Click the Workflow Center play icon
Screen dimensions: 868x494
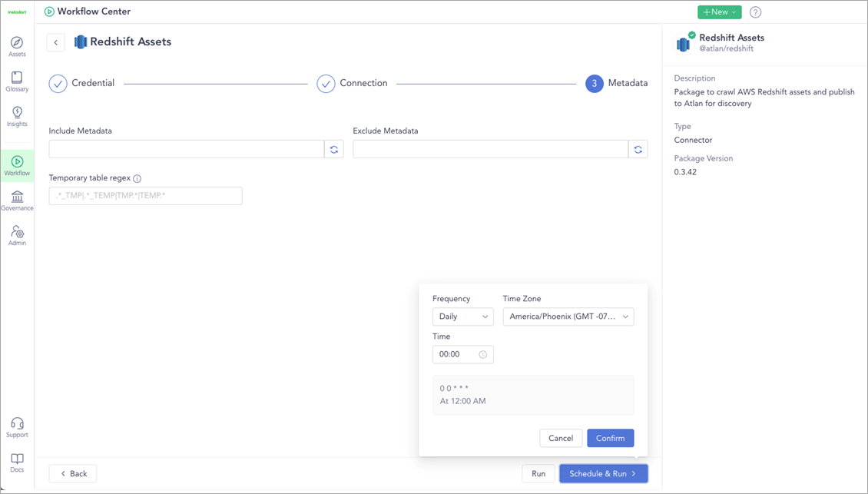(49, 12)
